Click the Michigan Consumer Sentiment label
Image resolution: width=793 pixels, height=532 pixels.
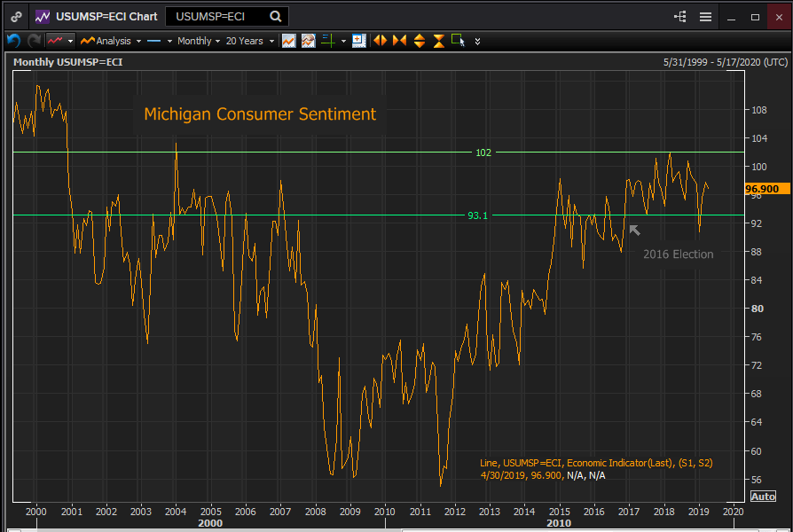tap(259, 114)
